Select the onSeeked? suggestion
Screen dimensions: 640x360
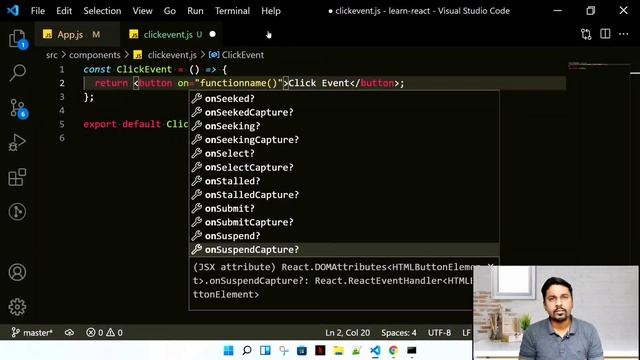click(x=344, y=98)
